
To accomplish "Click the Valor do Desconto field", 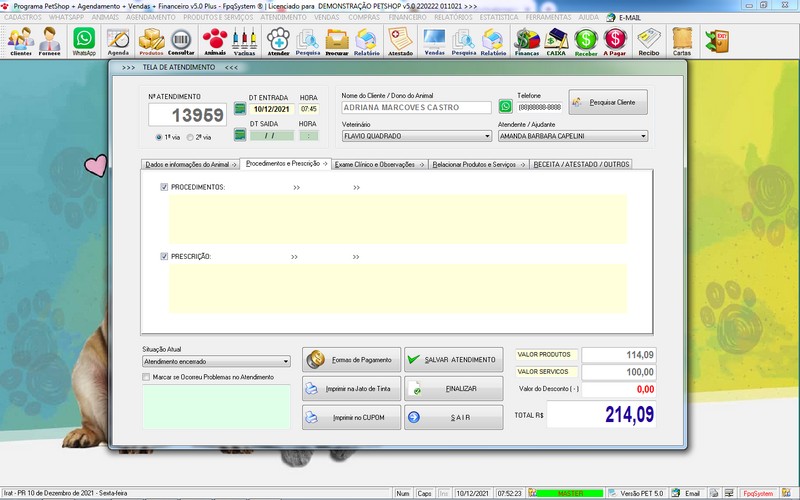I will pos(619,389).
